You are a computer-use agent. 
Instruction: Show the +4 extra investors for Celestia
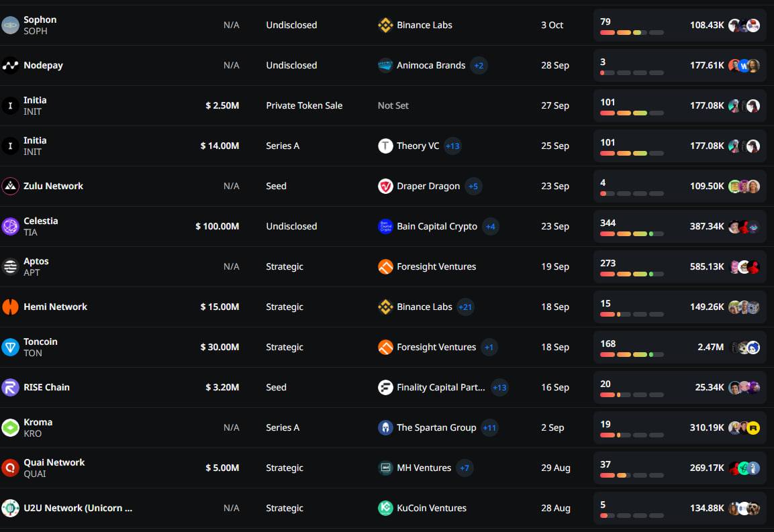click(x=490, y=226)
